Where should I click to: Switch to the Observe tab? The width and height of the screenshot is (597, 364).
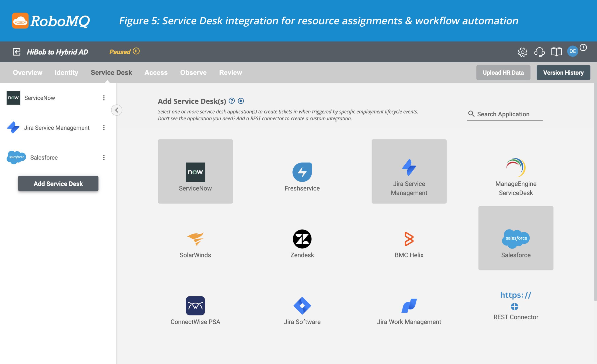(193, 73)
